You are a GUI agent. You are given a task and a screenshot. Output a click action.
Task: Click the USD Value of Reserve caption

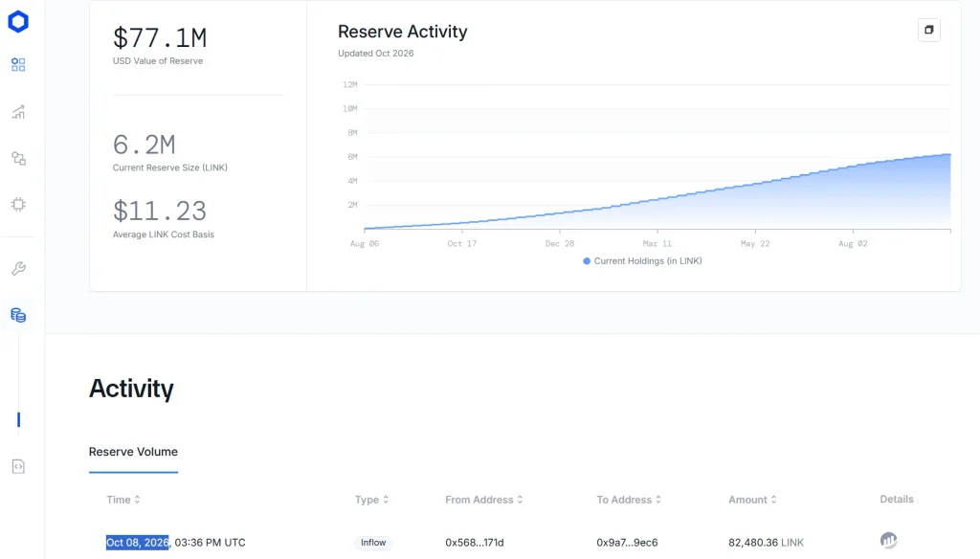(158, 60)
